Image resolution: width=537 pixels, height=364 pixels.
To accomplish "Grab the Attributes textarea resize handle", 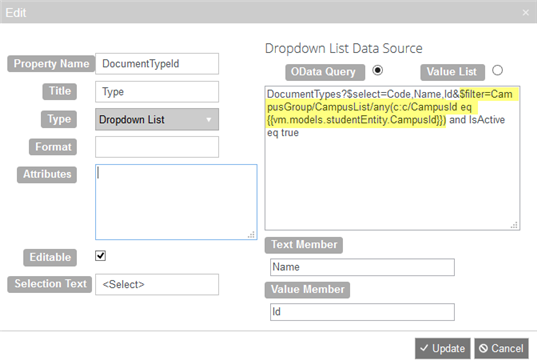I will pos(251,235).
